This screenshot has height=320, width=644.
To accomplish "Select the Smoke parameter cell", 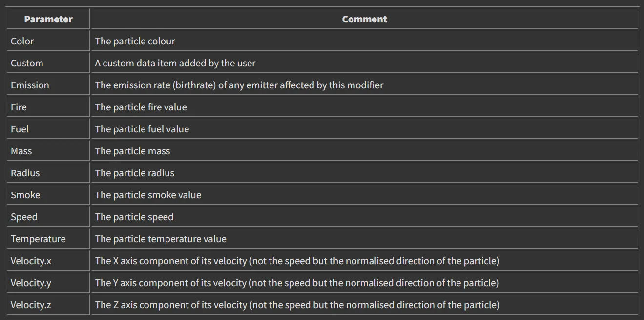I will coord(25,195).
